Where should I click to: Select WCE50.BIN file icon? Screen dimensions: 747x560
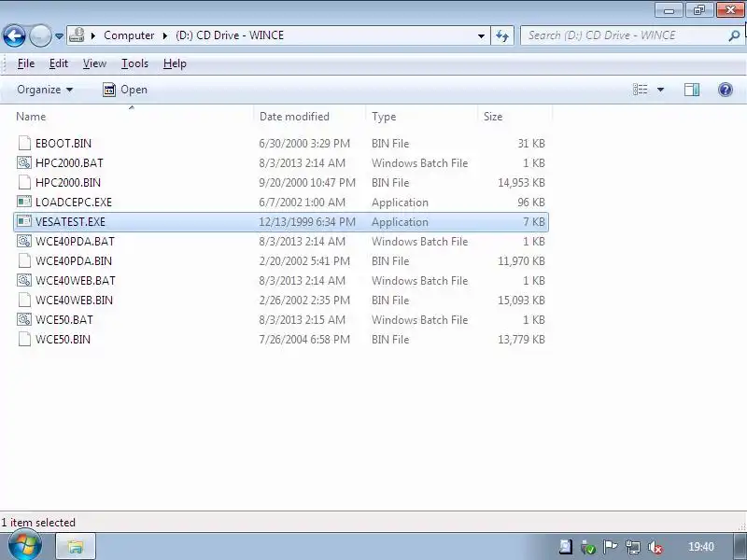click(24, 339)
